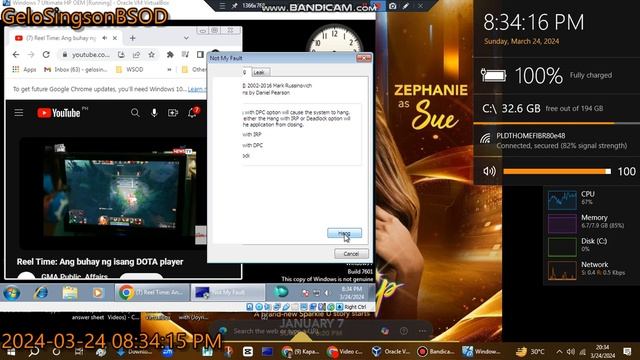Screen dimensions: 640x360
Task: Open YouTube search icon
Action: (x=135, y=113)
